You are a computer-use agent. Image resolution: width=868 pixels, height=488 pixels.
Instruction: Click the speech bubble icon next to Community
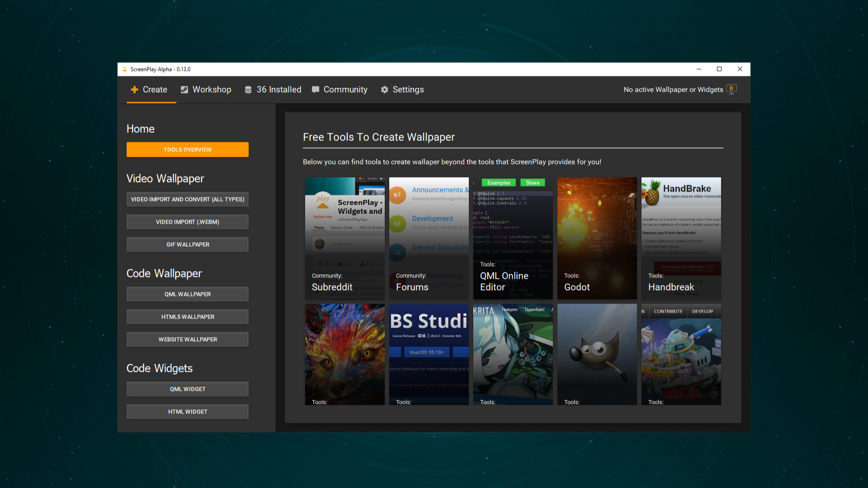coord(316,89)
